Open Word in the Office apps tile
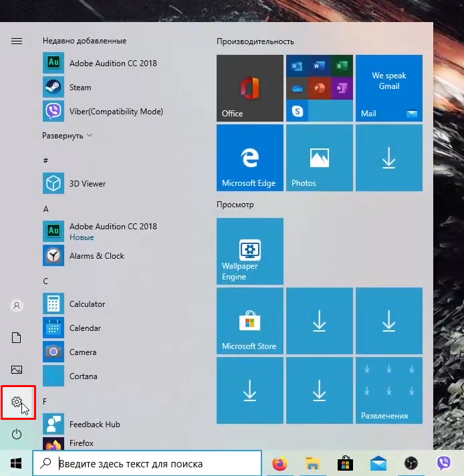The height and width of the screenshot is (476, 464). [320, 66]
